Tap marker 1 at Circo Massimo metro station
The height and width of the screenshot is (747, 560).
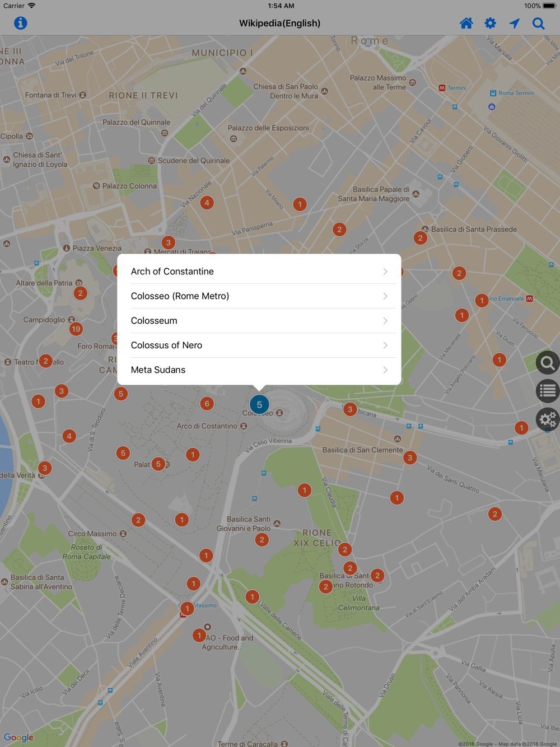point(187,608)
